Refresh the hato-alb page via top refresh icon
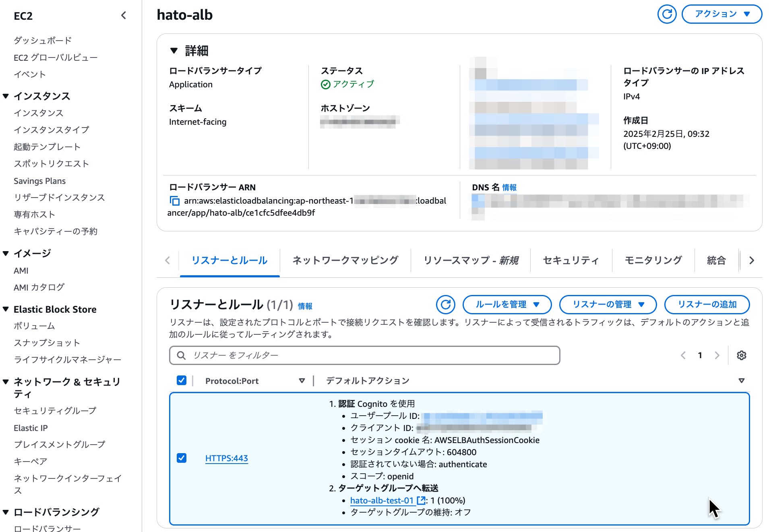Viewport: 769px width, 532px height. pos(667,14)
